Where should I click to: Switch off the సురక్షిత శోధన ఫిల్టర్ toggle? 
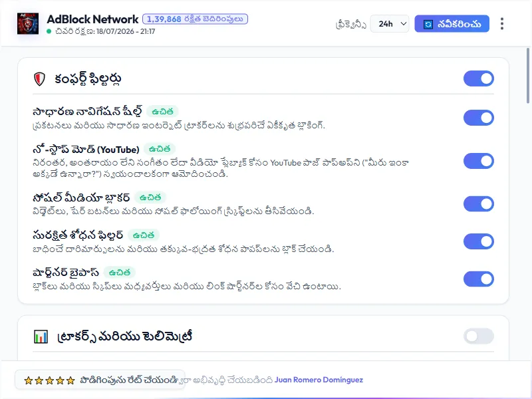pyautogui.click(x=478, y=241)
